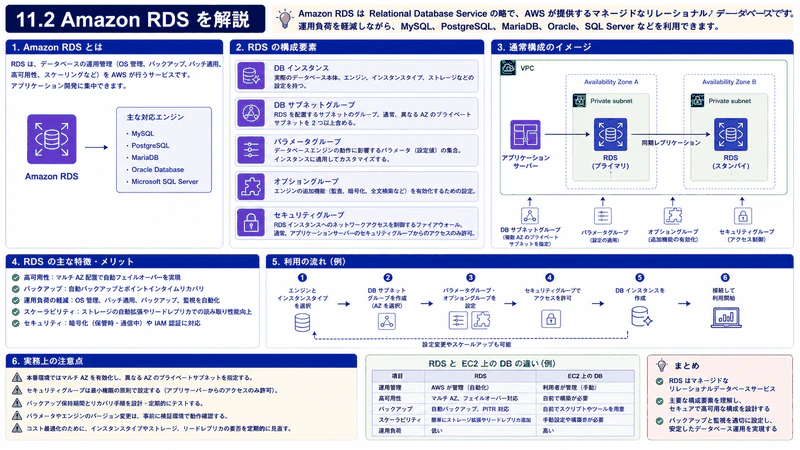Click the 運用管理 table row label
This screenshot has width=800, height=450.
[x=390, y=387]
